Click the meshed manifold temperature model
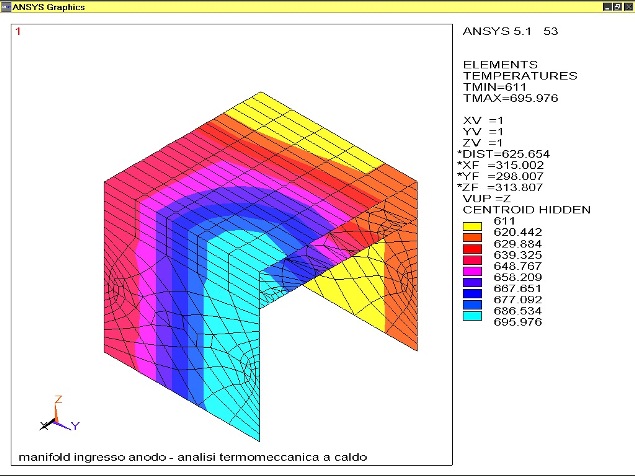Image resolution: width=635 pixels, height=476 pixels. (x=261, y=267)
